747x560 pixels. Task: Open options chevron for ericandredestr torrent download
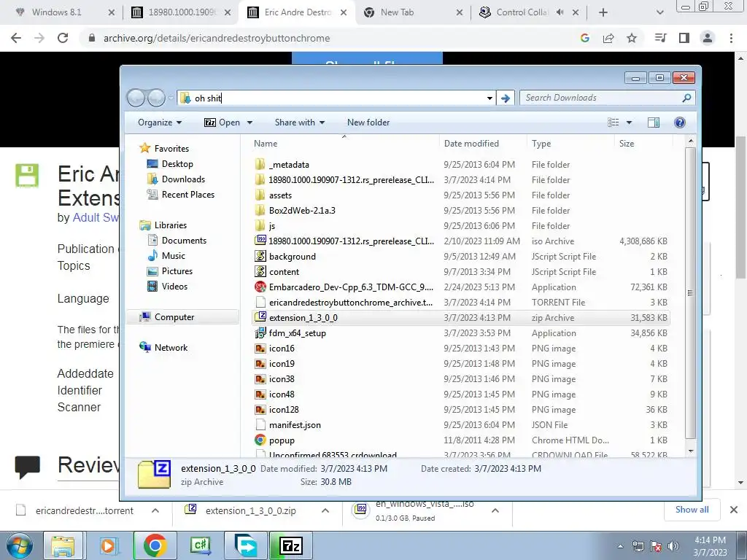pos(155,510)
